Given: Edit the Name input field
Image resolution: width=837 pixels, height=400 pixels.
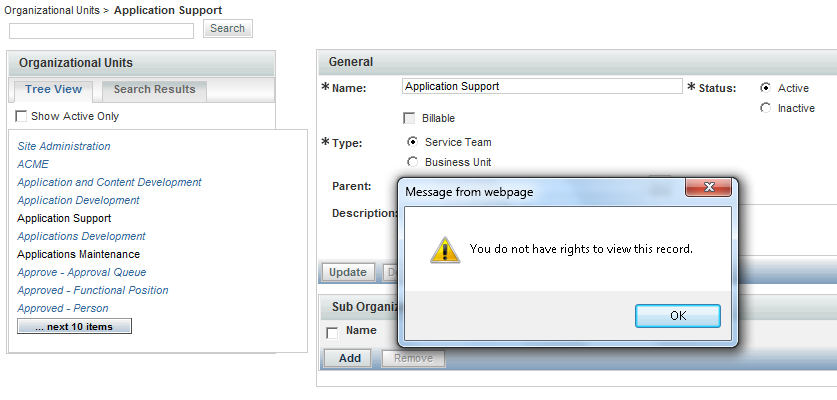Looking at the screenshot, I should click(x=541, y=87).
